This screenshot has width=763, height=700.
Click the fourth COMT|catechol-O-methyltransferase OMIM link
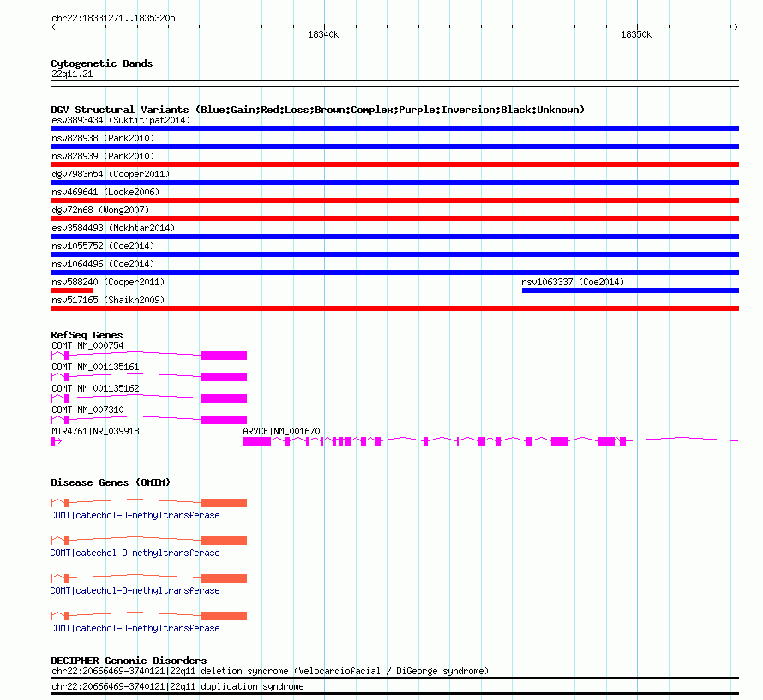click(135, 629)
